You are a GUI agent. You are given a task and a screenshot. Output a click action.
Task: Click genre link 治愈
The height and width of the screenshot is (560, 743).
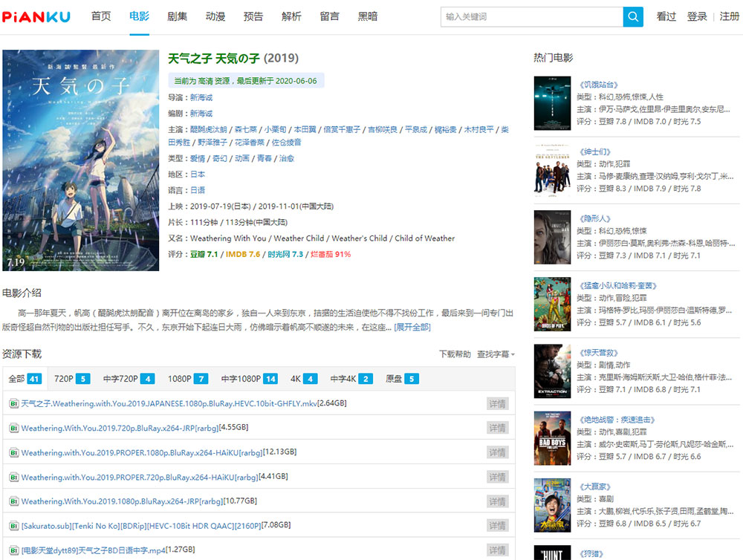[287, 158]
